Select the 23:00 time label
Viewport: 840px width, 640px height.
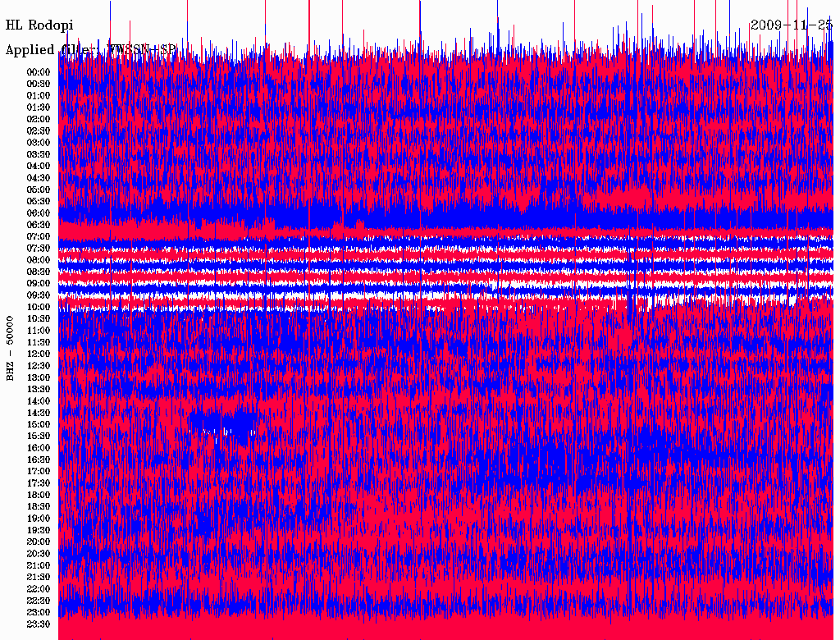click(39, 613)
